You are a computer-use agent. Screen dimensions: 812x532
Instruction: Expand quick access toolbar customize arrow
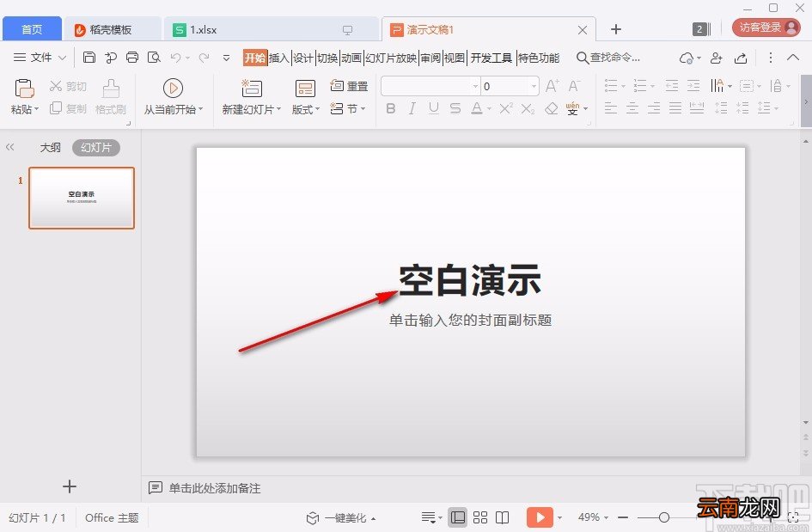click(226, 58)
